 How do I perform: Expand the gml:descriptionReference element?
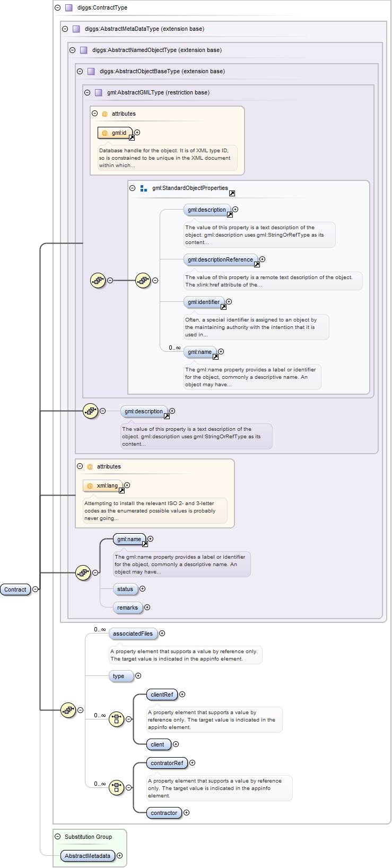262,259
